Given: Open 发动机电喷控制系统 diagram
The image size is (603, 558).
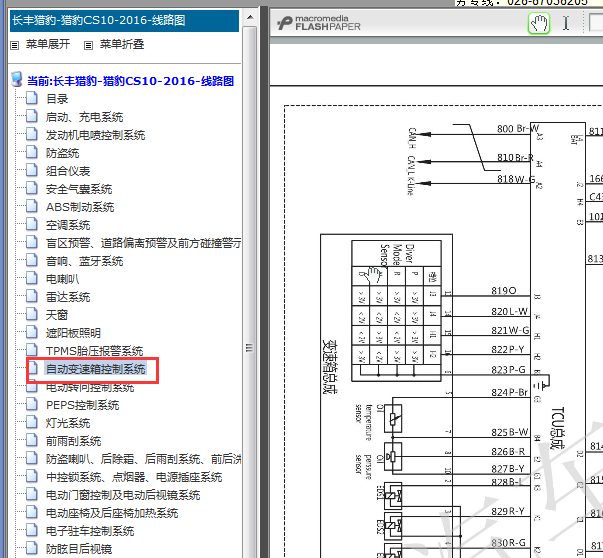Looking at the screenshot, I should click(x=95, y=135).
